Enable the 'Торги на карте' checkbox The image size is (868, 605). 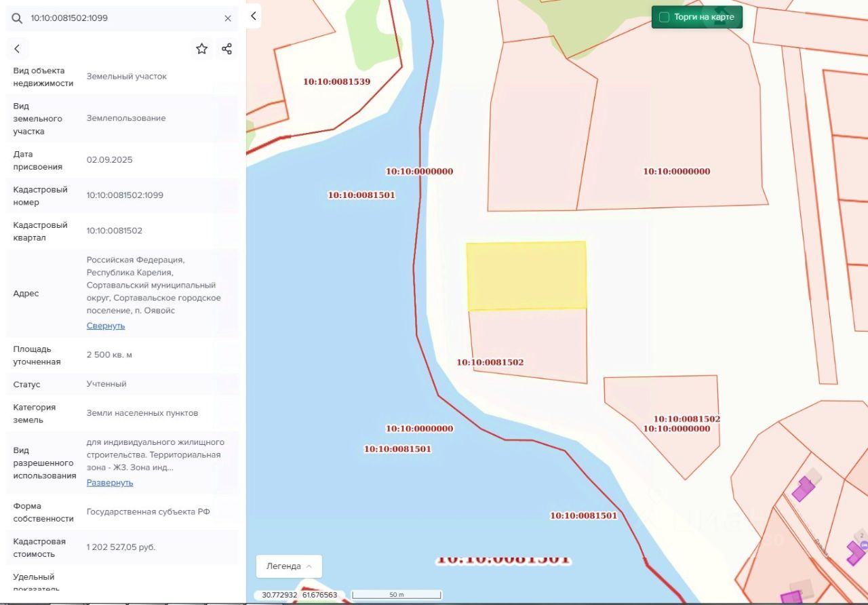(665, 17)
